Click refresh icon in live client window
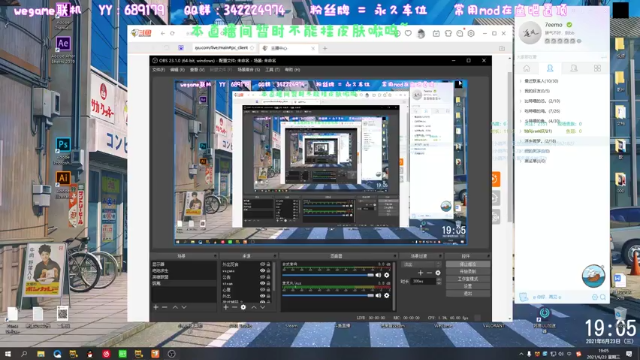This screenshot has height=360, width=640. pos(172,33)
